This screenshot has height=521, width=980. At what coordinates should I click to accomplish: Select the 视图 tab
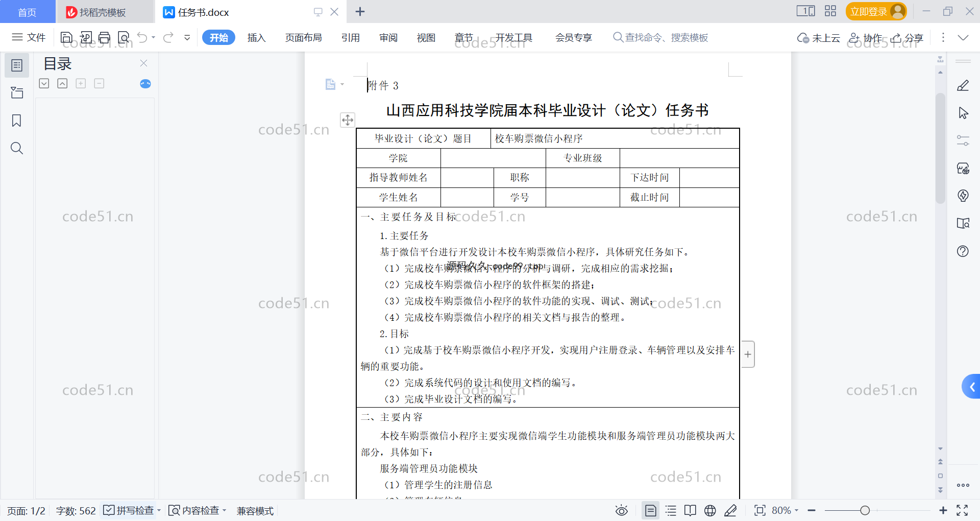point(426,37)
